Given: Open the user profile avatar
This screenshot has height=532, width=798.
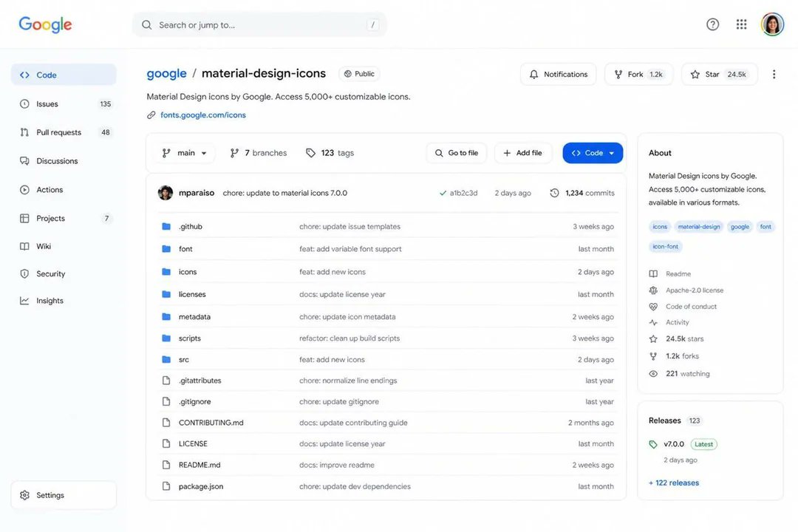Looking at the screenshot, I should coord(772,24).
